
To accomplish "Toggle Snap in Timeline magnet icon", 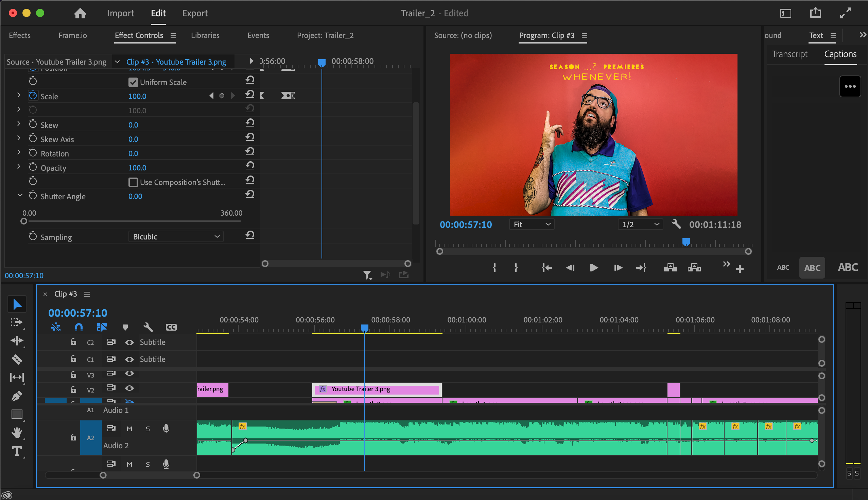I will [79, 327].
